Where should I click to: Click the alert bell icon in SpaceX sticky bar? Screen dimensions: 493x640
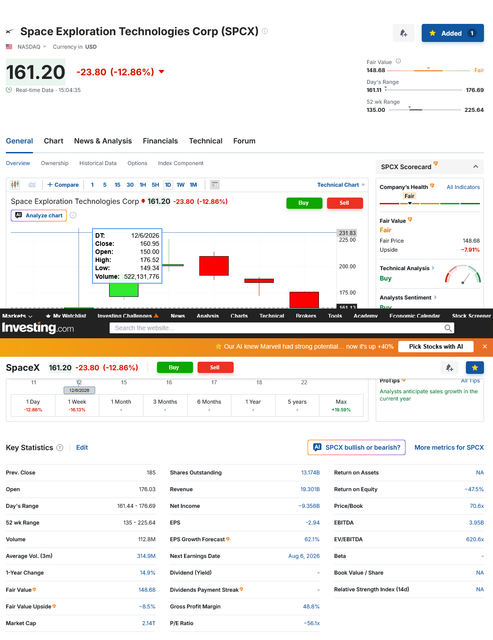[x=449, y=368]
